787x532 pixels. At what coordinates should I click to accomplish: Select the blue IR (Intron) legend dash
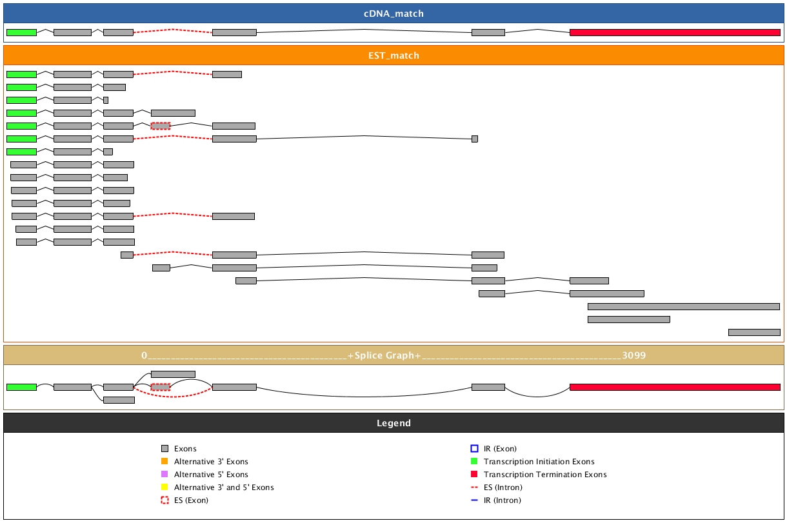(474, 500)
